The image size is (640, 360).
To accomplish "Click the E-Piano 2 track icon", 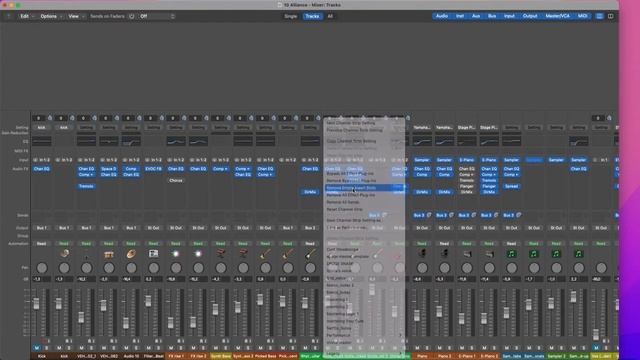I will (x=489, y=253).
